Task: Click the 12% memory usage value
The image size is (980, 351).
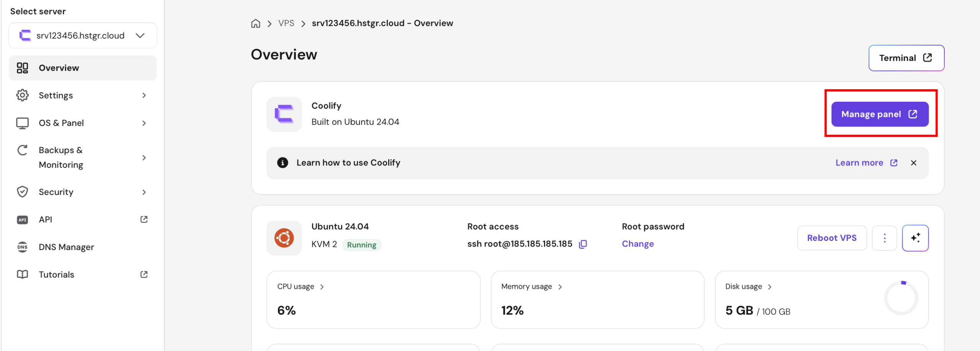Action: [513, 310]
